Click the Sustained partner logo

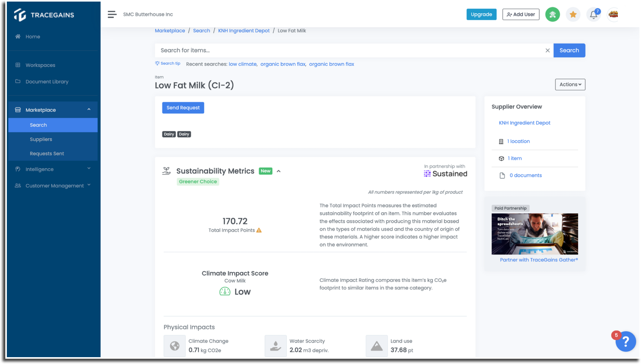[x=445, y=174]
